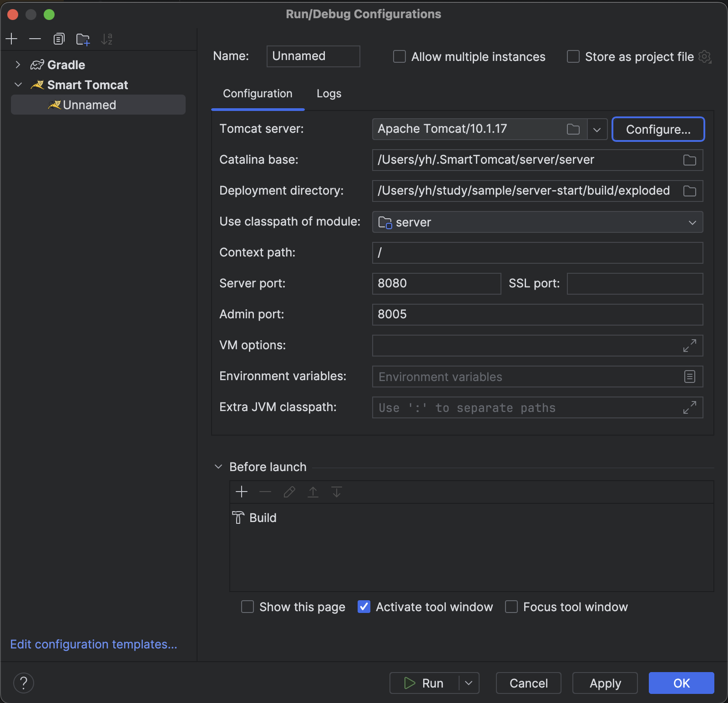Open the help question mark

[x=24, y=683]
